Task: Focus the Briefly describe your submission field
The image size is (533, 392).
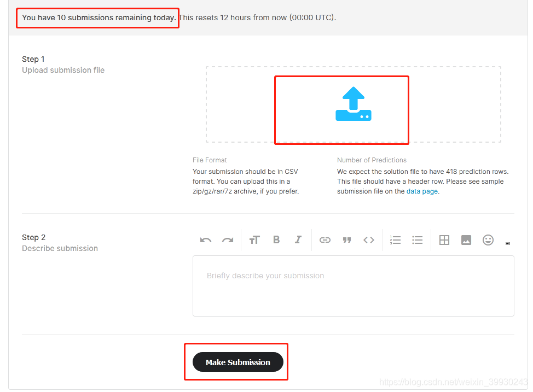Action: tap(353, 286)
